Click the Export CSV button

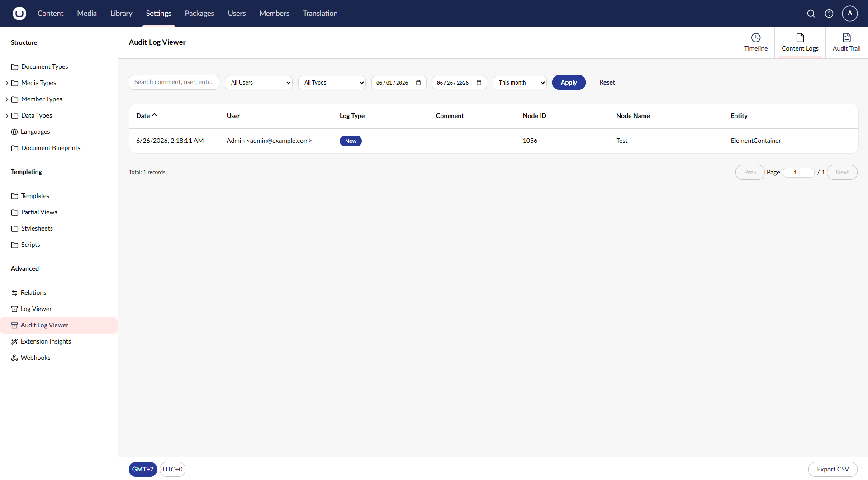[833, 469]
